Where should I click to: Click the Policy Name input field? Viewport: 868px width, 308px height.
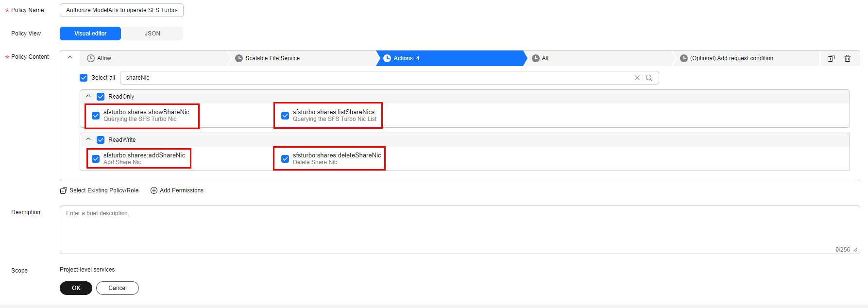(x=121, y=10)
